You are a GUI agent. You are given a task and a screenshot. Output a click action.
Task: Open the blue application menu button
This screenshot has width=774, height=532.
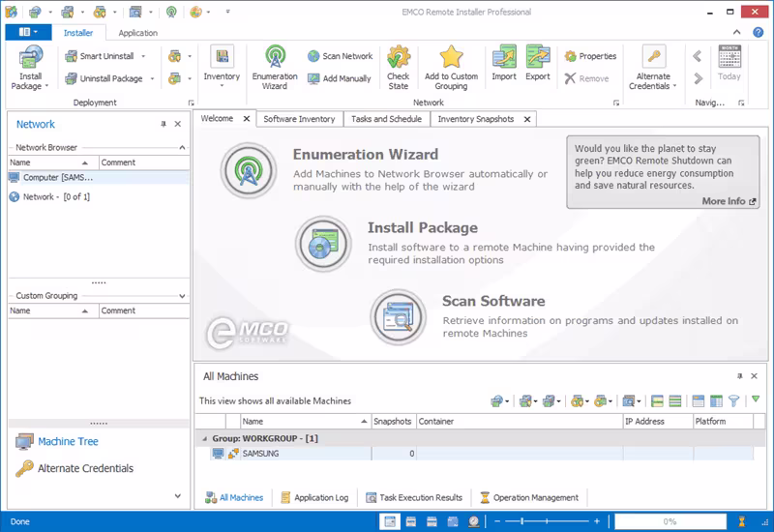28,32
